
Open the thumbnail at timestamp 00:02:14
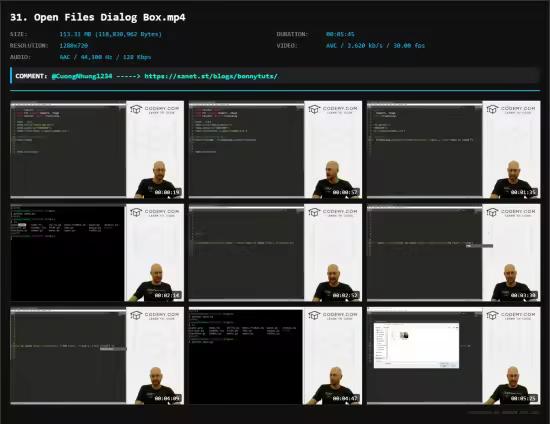click(x=97, y=253)
